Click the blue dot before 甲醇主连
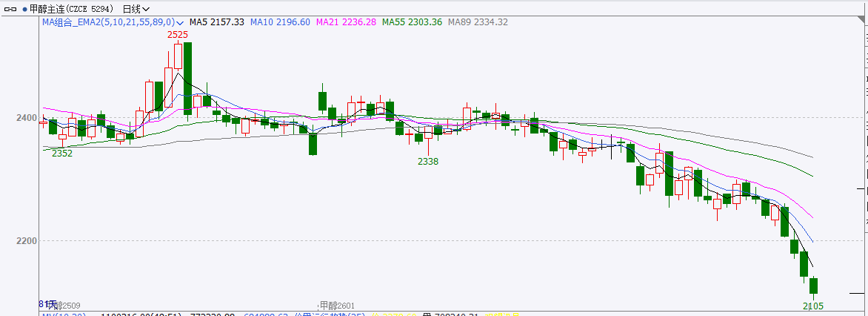Screen dimensions: 868x316 pyautogui.click(x=24, y=9)
